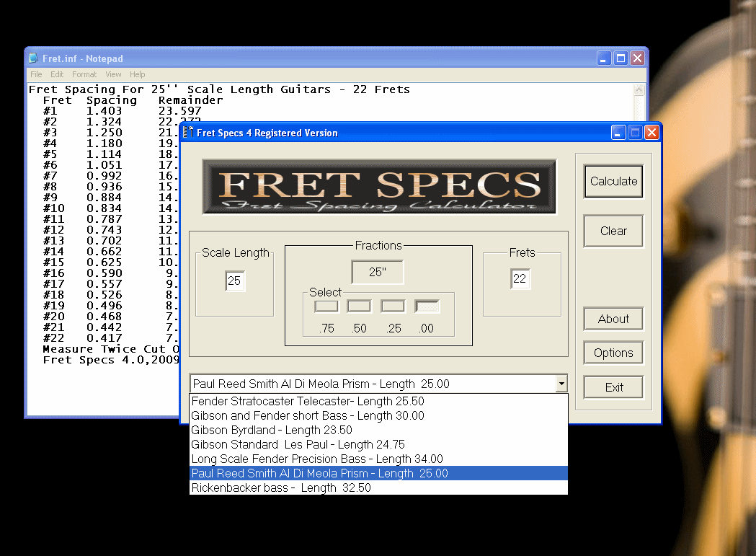Click the Measure Twice line in Notepad
This screenshot has width=756, height=556.
111,350
